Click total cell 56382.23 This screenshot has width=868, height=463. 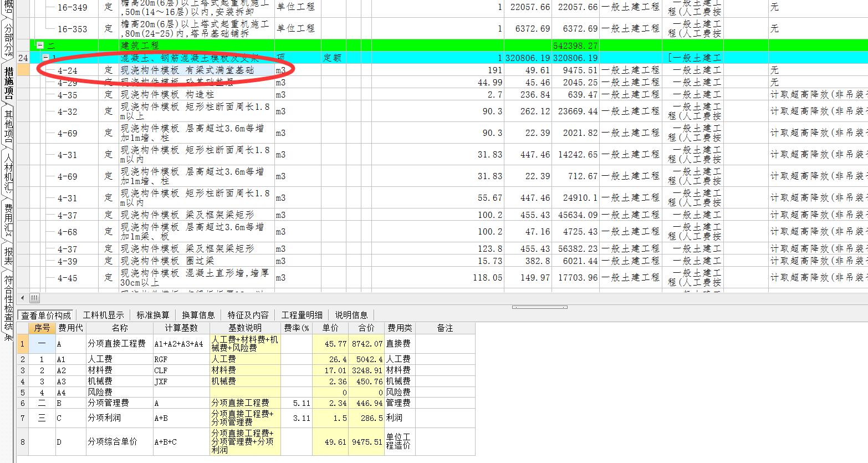click(576, 249)
